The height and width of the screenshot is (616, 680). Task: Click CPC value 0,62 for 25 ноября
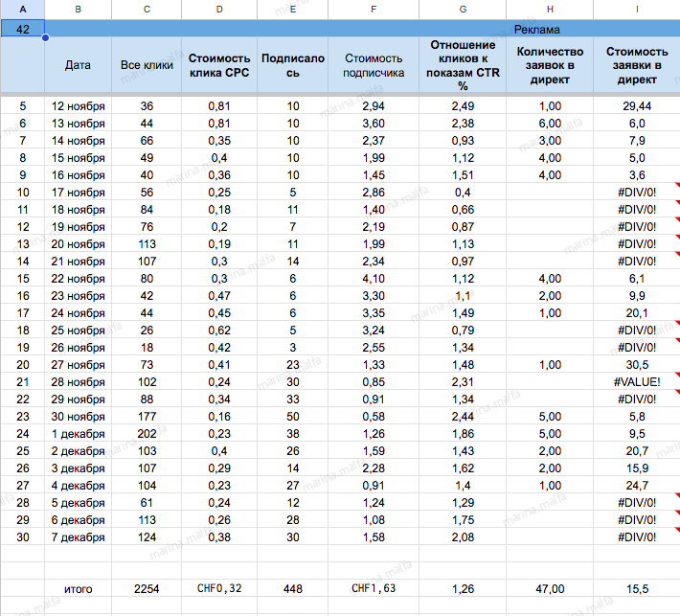219,331
